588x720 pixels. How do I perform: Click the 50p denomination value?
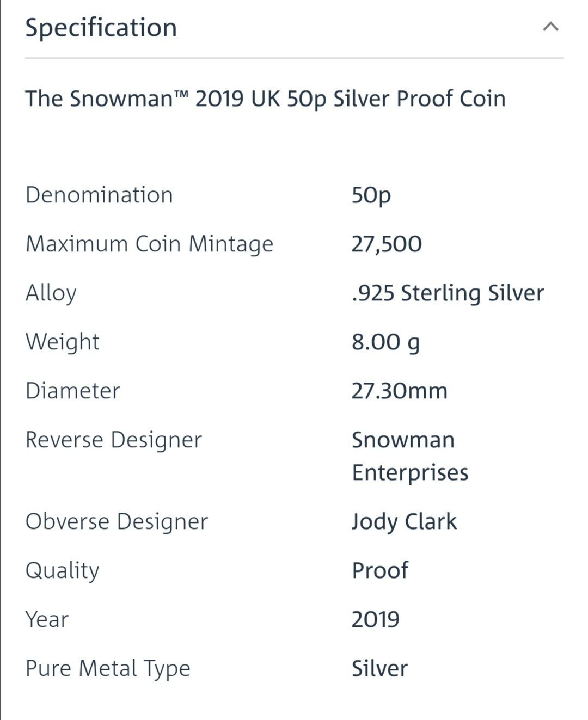(371, 195)
